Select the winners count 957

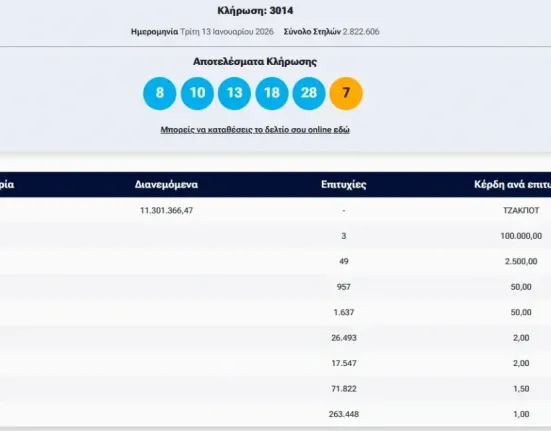click(344, 287)
